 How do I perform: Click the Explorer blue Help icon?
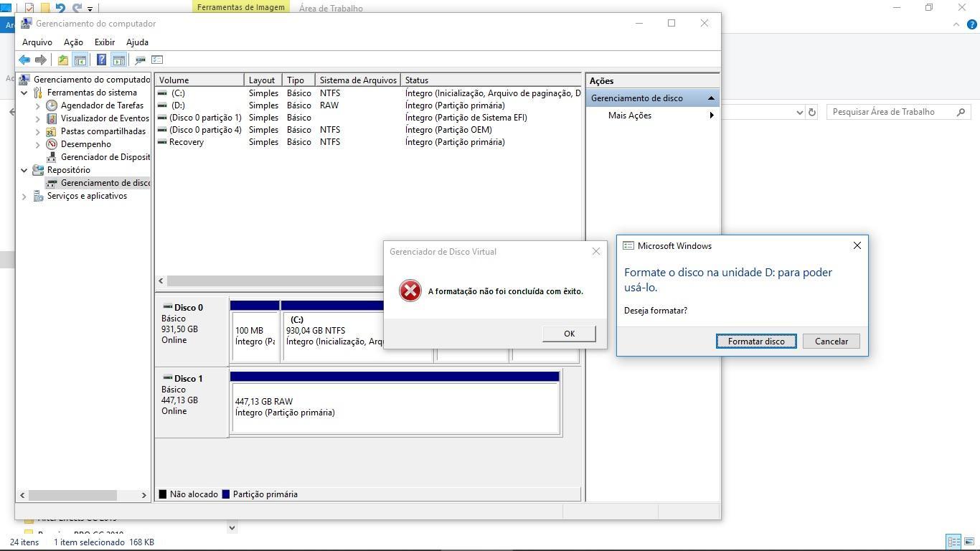(972, 24)
